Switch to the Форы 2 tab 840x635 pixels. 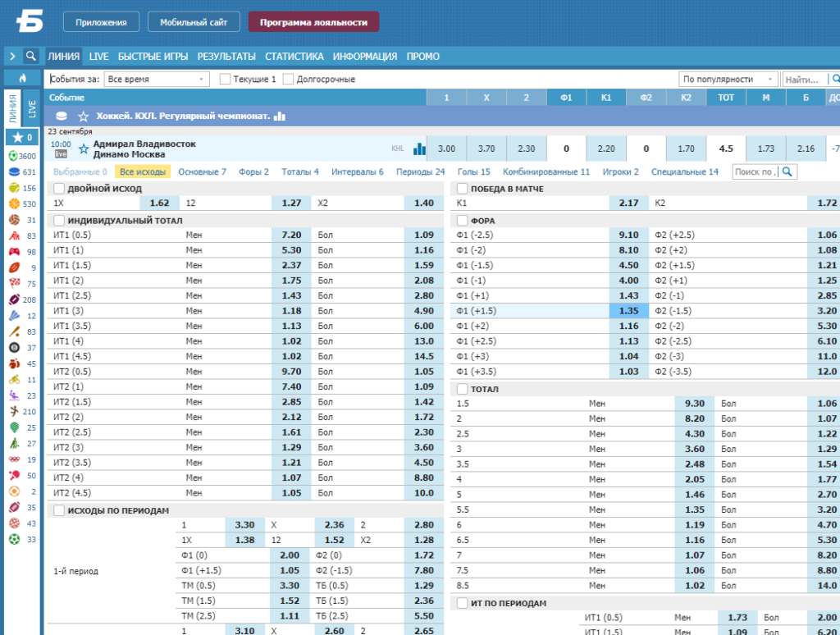click(253, 171)
